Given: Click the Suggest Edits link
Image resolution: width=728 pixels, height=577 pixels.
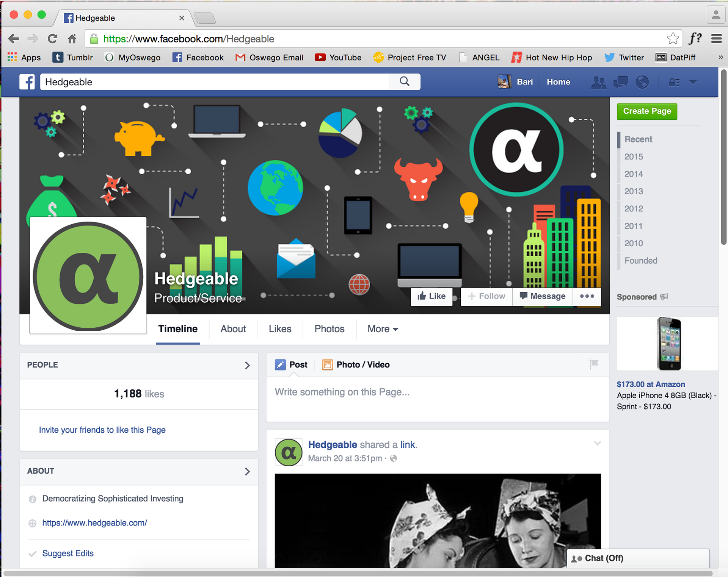Looking at the screenshot, I should coord(68,554).
